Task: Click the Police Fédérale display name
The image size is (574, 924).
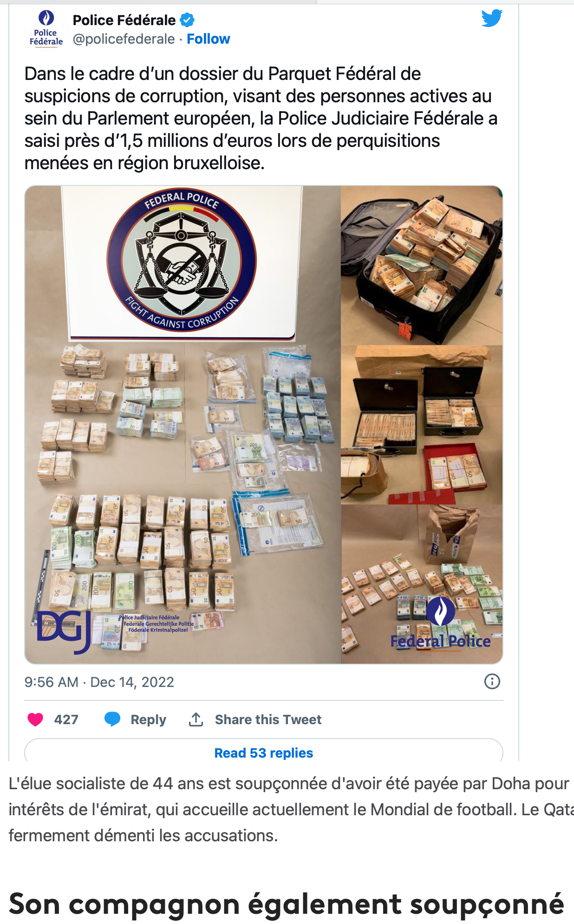Action: 124,20
